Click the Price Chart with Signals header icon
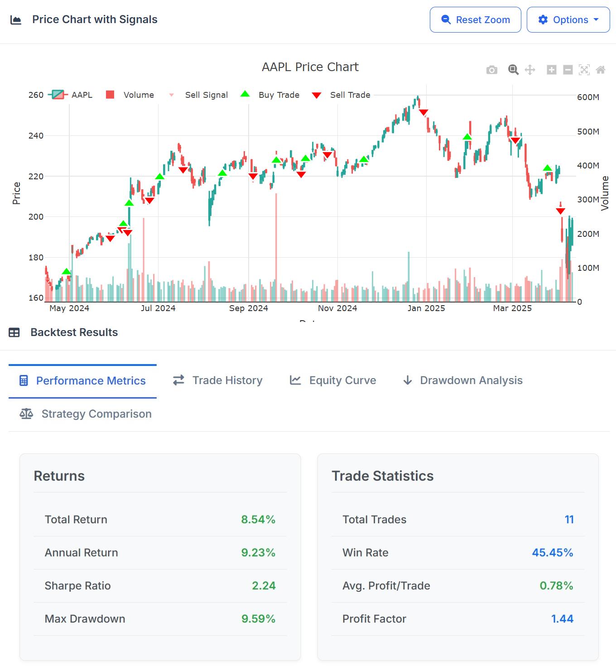Screen dimensions: 616x672 16,19
